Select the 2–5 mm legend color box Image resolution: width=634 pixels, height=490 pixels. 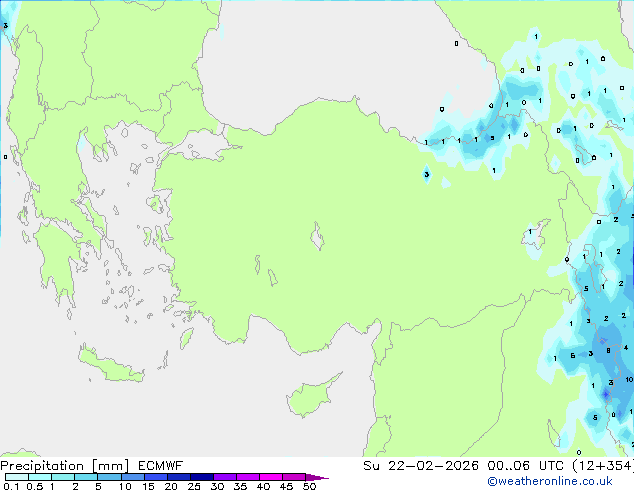(x=86, y=477)
